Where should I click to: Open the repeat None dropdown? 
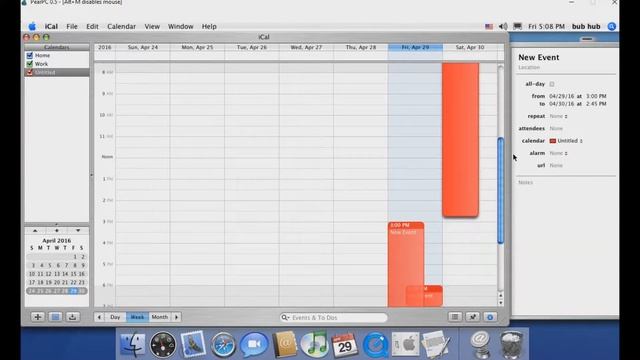click(x=558, y=116)
